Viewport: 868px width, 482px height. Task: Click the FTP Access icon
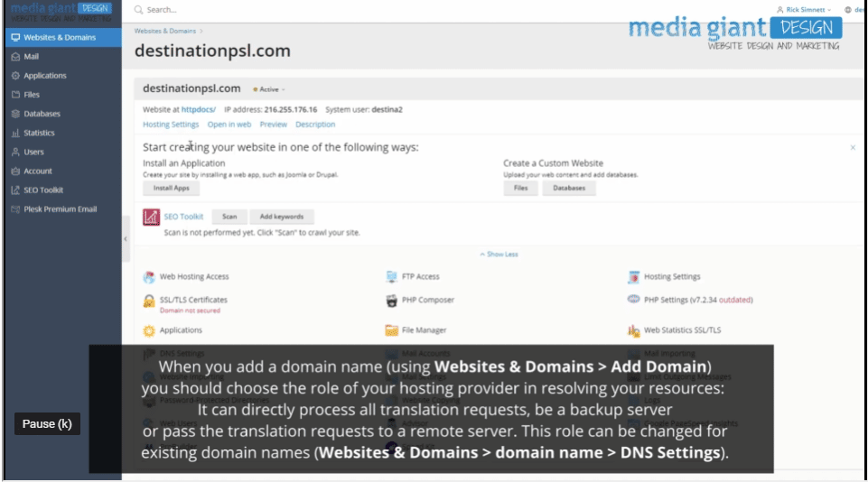[391, 277]
